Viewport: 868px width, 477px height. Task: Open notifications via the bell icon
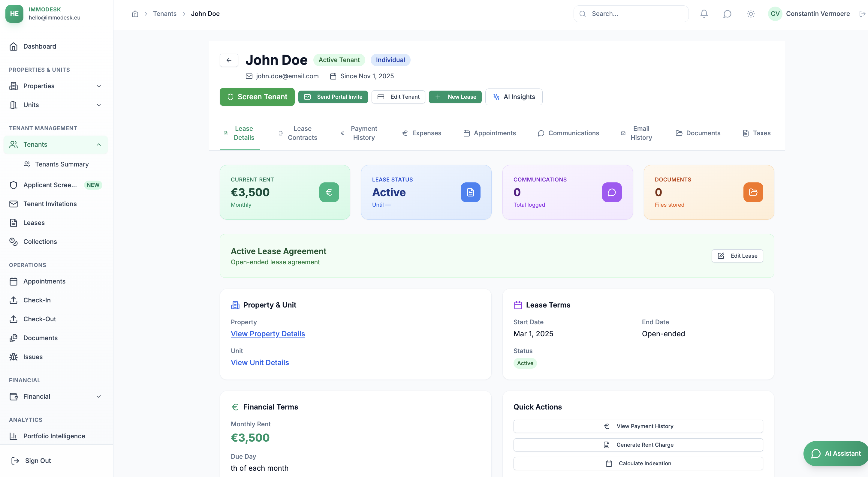(704, 13)
